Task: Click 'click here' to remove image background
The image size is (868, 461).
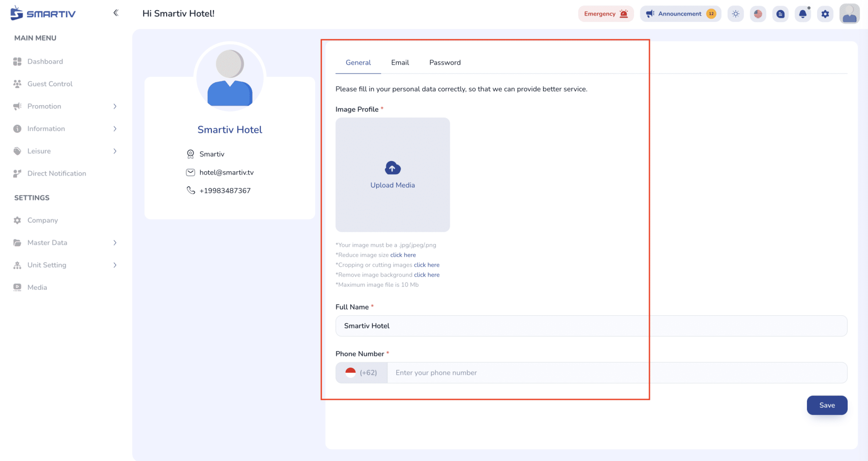Action: click(427, 275)
